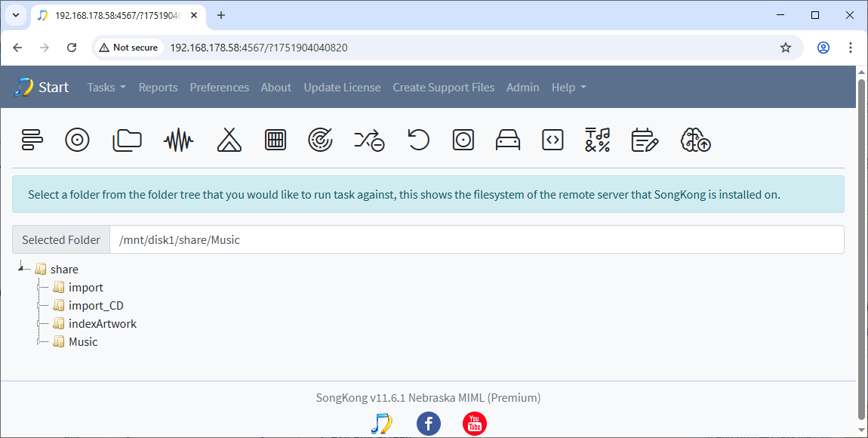Click the Selected Folder path field
The image size is (868, 438).
476,239
